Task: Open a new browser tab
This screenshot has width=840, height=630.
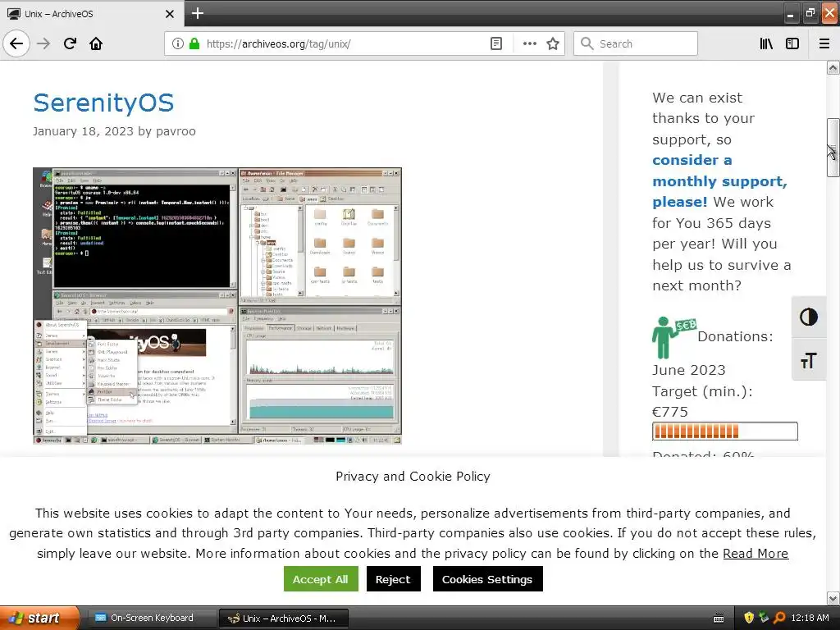Action: coord(197,13)
